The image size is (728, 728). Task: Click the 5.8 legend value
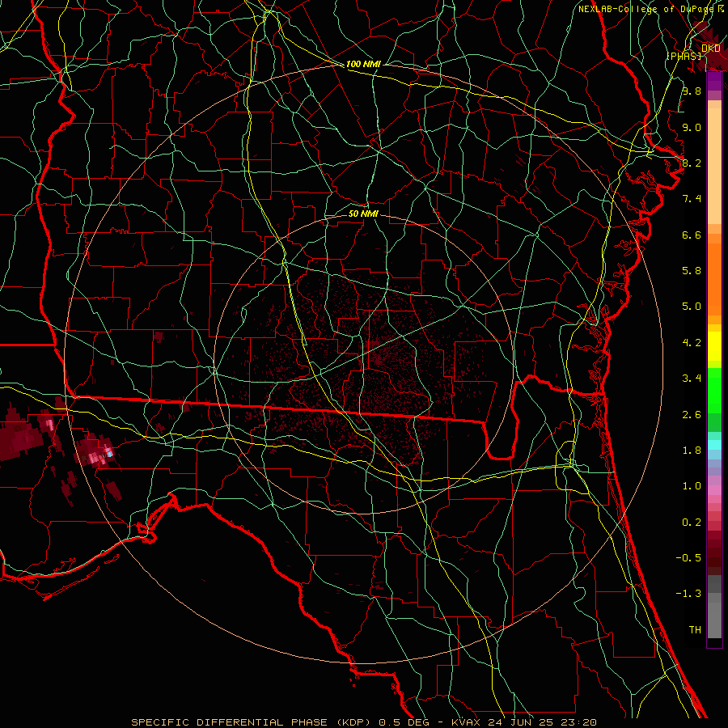(692, 271)
